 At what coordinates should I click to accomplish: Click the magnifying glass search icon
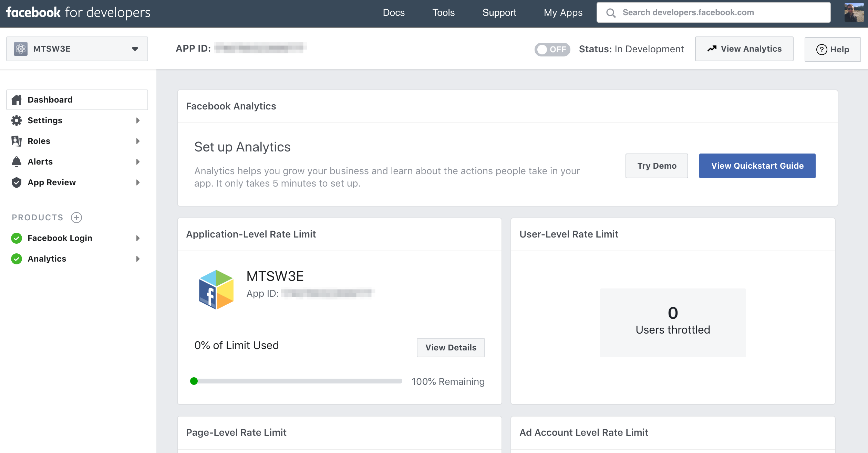(x=611, y=13)
